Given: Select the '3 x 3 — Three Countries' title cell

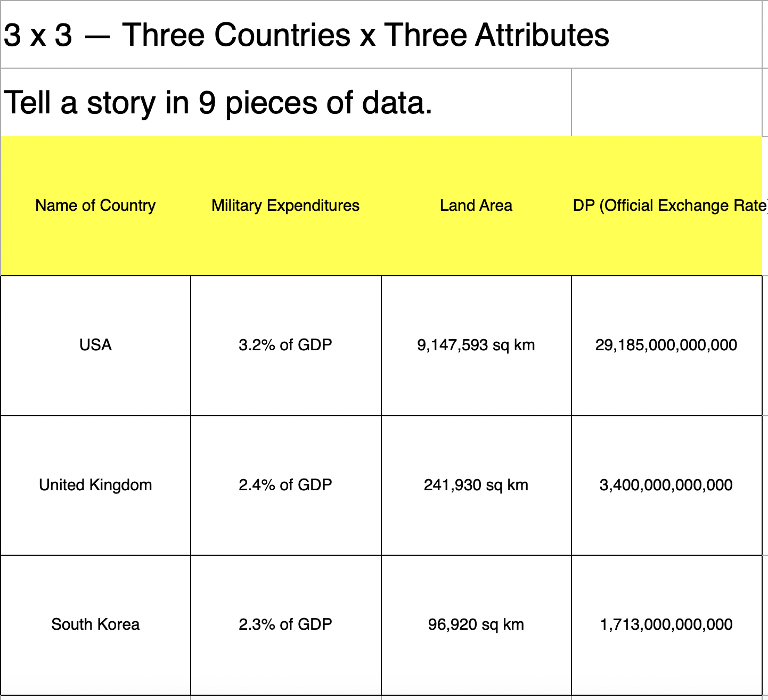Looking at the screenshot, I should pos(306,35).
